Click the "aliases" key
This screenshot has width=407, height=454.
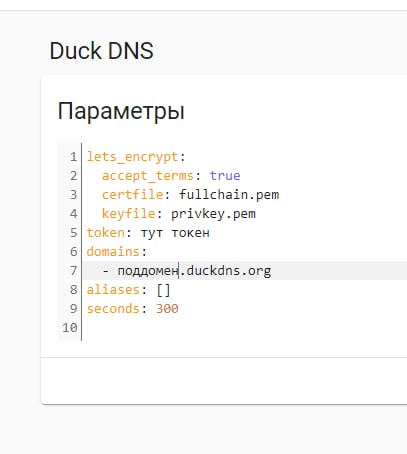113,290
